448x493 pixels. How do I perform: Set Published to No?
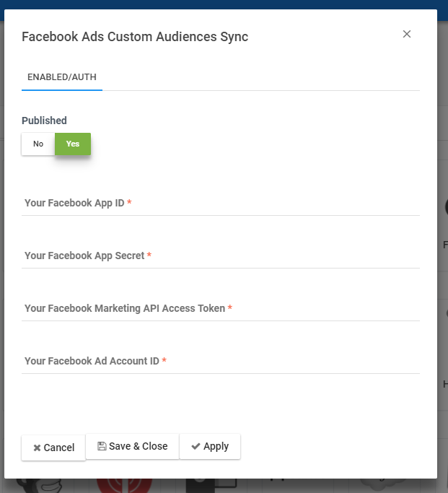(x=38, y=144)
